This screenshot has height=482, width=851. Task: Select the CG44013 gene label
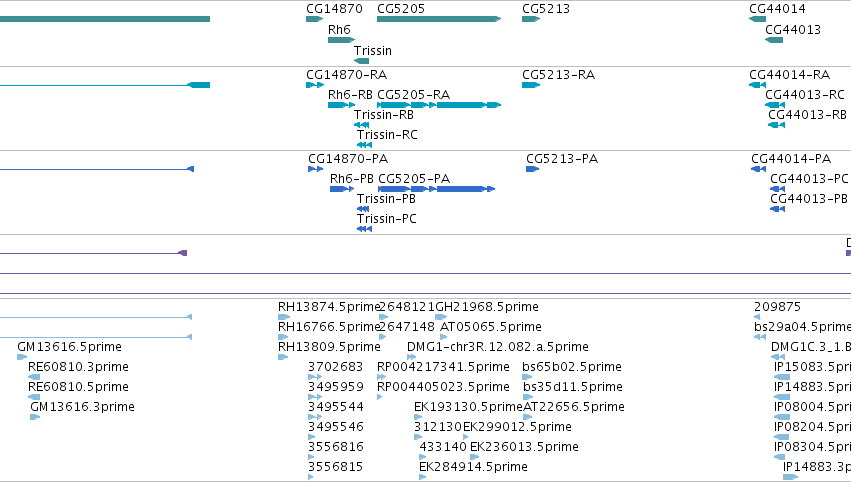coord(793,30)
